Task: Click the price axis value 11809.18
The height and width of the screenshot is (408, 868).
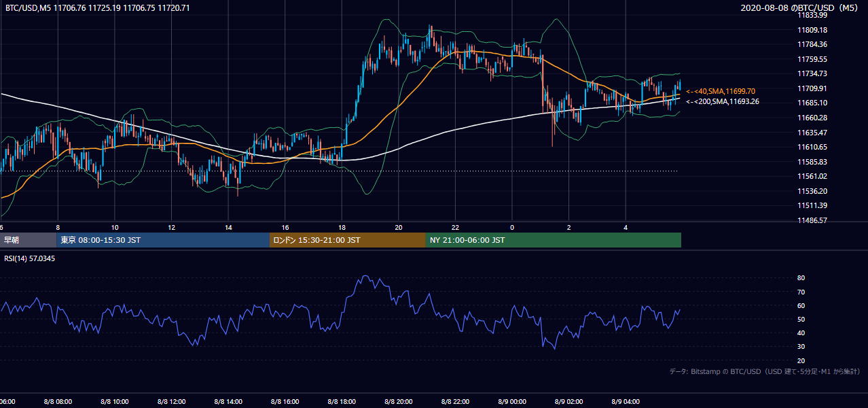Action: point(812,30)
